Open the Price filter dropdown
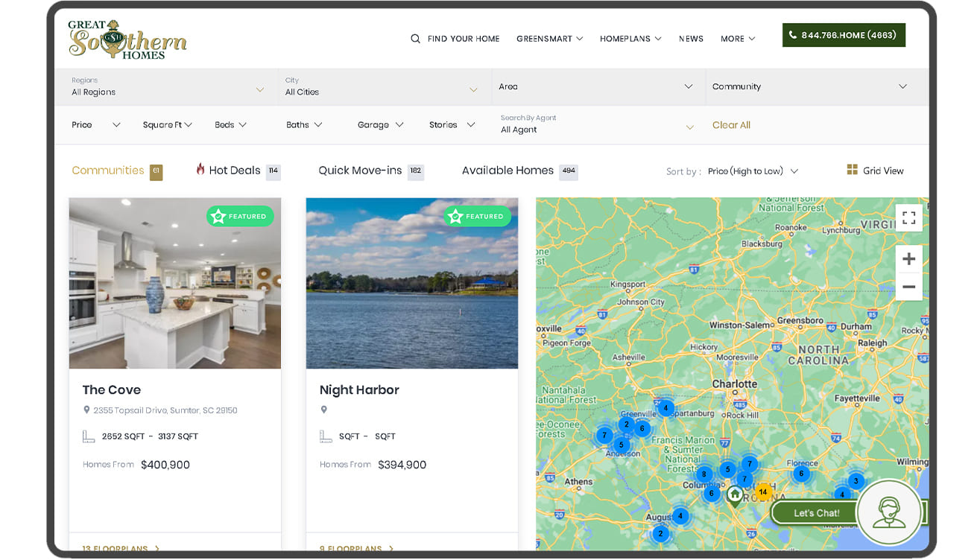Viewport: 977px width, 560px height. 95,125
